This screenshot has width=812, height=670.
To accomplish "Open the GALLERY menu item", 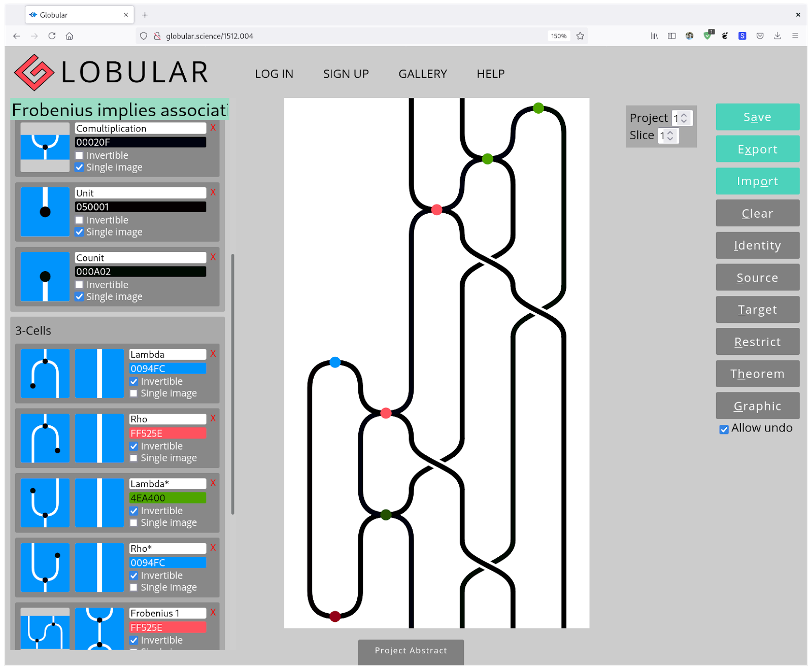I will click(422, 74).
